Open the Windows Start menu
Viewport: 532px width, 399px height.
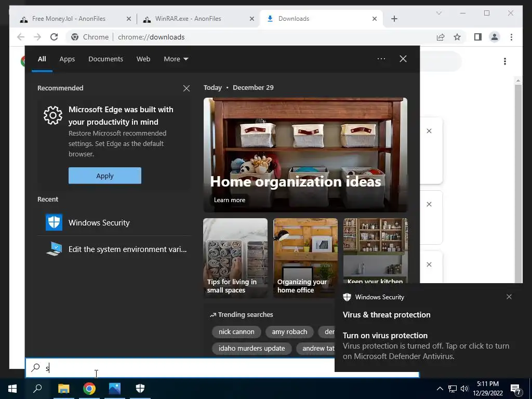point(12,389)
